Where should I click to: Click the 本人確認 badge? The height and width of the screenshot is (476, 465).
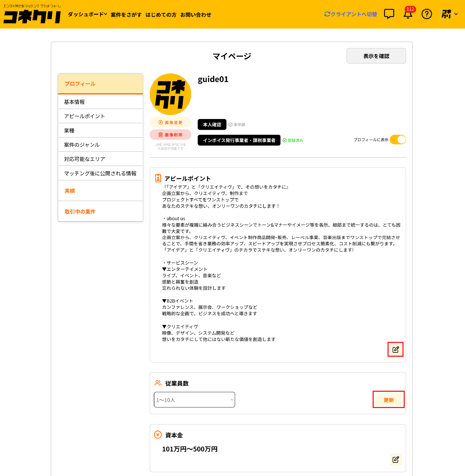[x=212, y=125]
